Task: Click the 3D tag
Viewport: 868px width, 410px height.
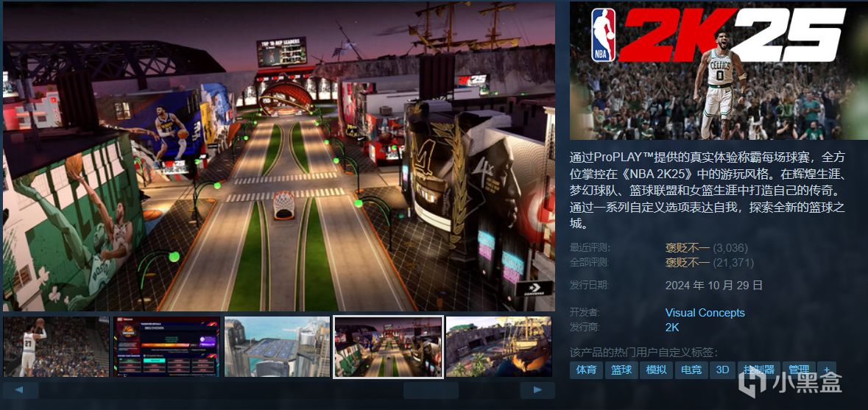Action: [x=722, y=370]
